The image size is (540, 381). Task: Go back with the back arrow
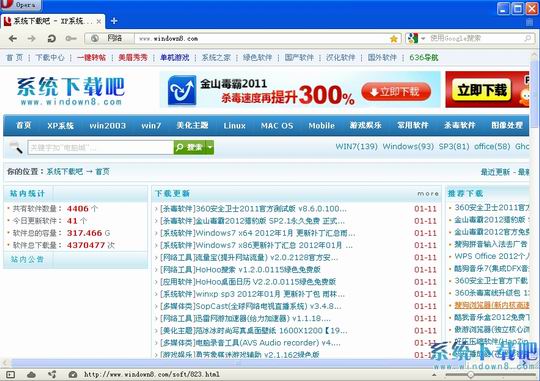13,39
